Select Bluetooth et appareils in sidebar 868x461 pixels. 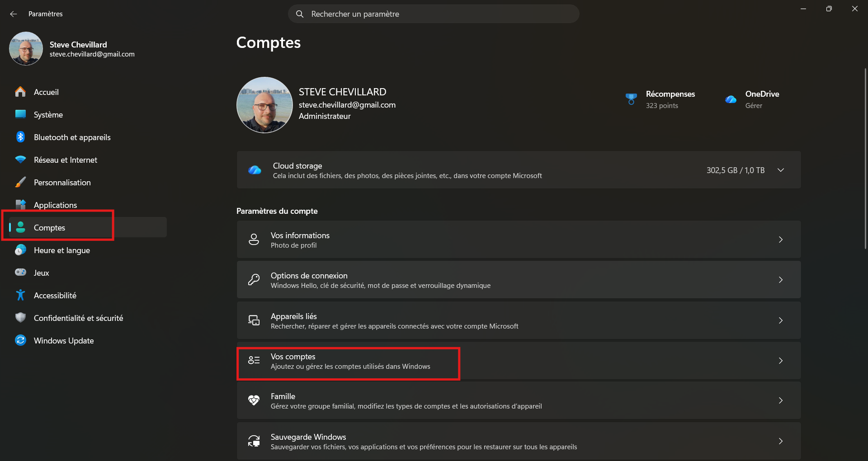(x=88, y=137)
